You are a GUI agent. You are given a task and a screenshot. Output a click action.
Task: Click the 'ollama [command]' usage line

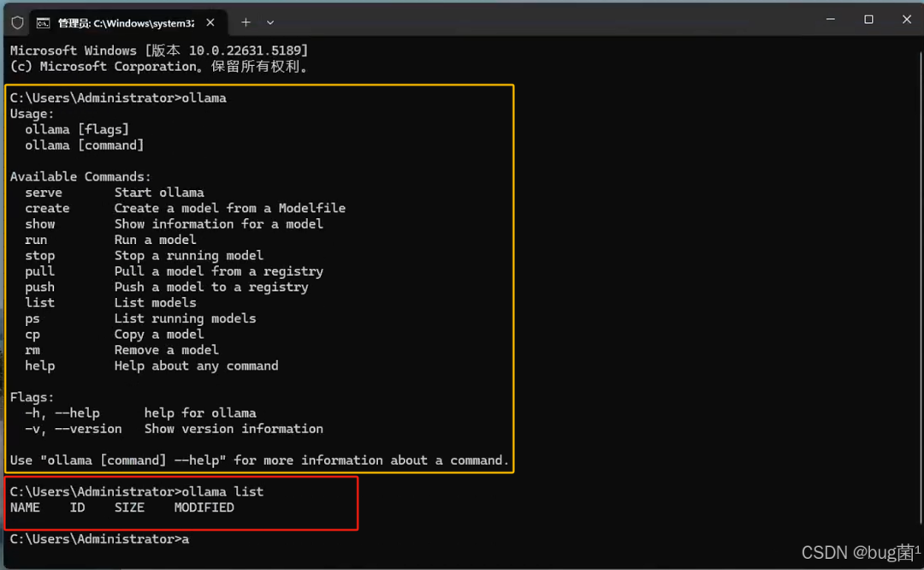(84, 145)
